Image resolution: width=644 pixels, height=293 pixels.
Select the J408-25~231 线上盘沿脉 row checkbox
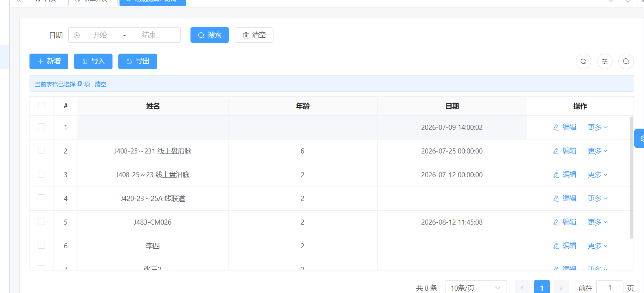click(x=42, y=151)
